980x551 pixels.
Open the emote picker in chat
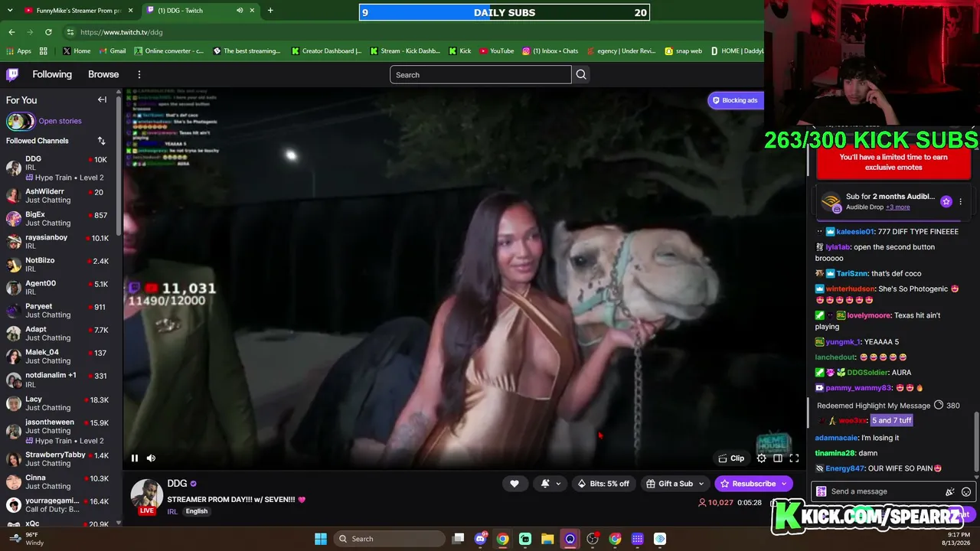point(966,492)
